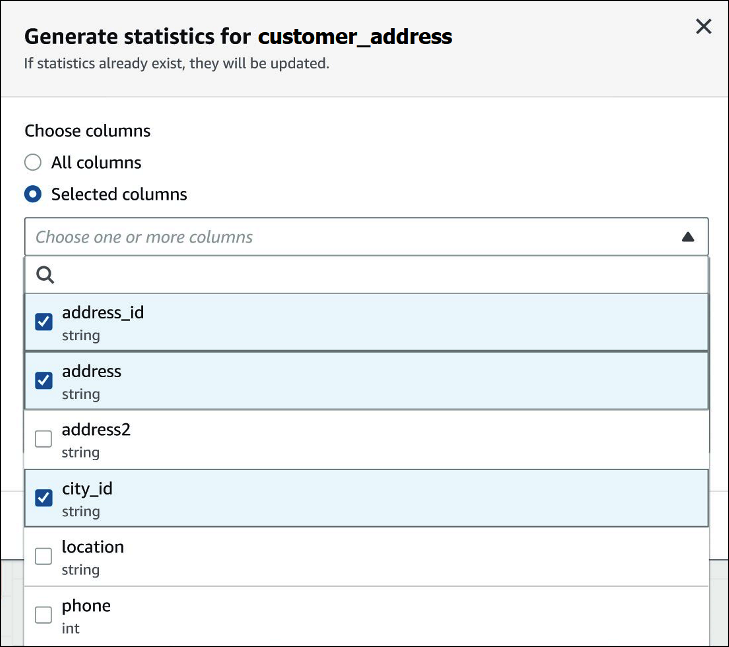Check the location checkbox
Image resolution: width=729 pixels, height=647 pixels.
[x=44, y=556]
